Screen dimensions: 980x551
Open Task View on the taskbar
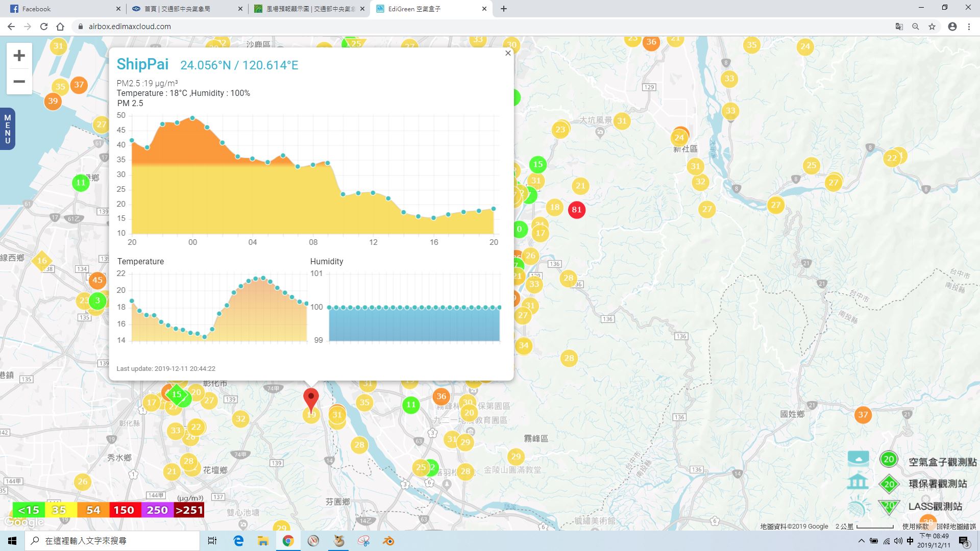[212, 541]
